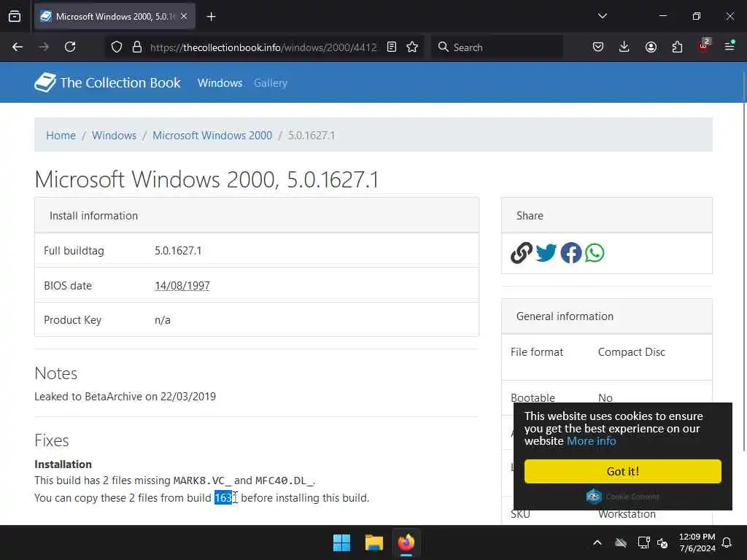The image size is (747, 560).
Task: Click the taskbar clock showing 12:09 PM
Action: pyautogui.click(x=697, y=542)
